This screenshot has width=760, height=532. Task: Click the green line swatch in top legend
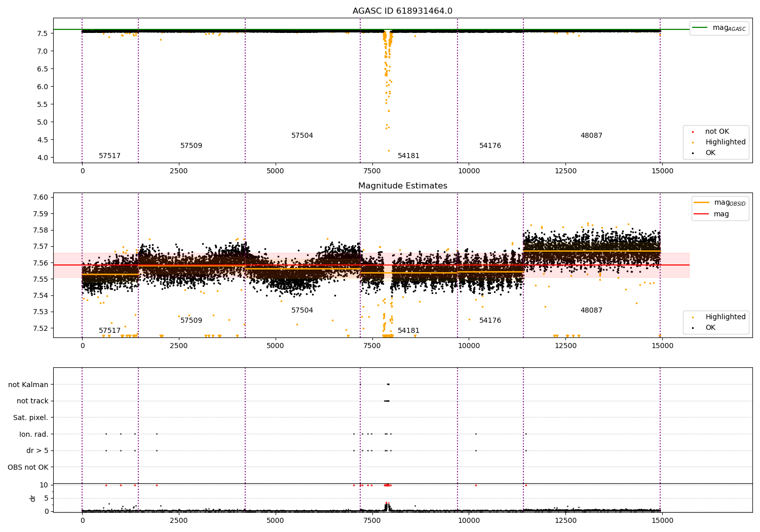coord(700,28)
